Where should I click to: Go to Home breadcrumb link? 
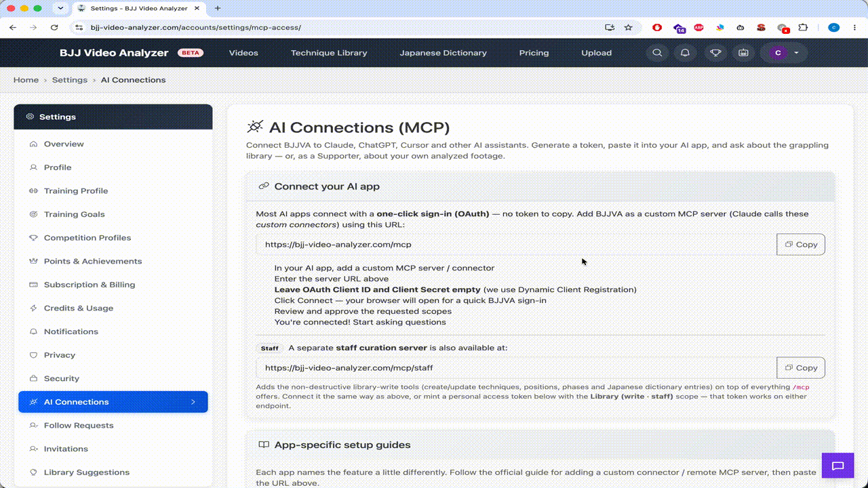tap(26, 80)
